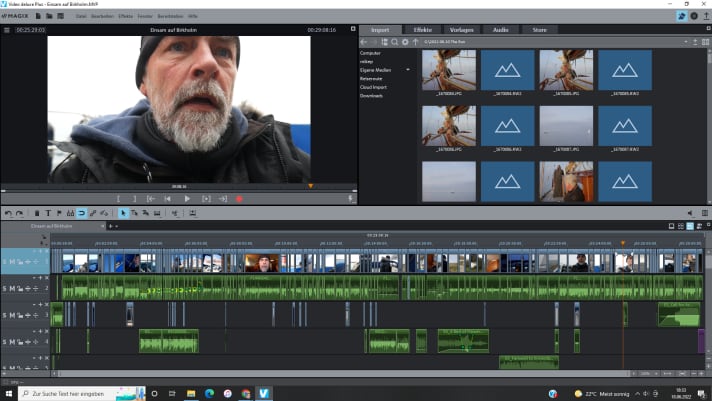712x401 pixels.
Task: Mute track 2 with the M button
Action: (13, 288)
